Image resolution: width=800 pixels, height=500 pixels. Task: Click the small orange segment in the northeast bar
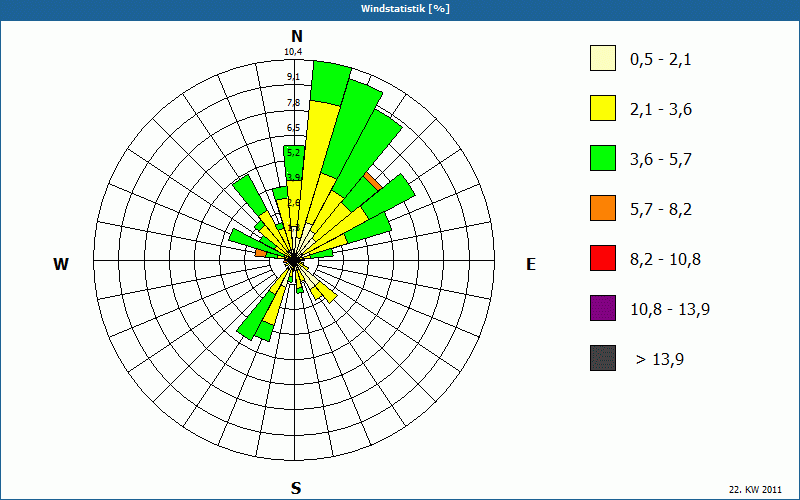pos(373,182)
